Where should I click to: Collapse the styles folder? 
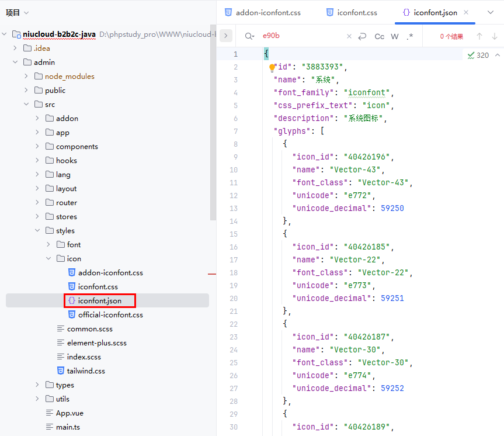(x=37, y=231)
